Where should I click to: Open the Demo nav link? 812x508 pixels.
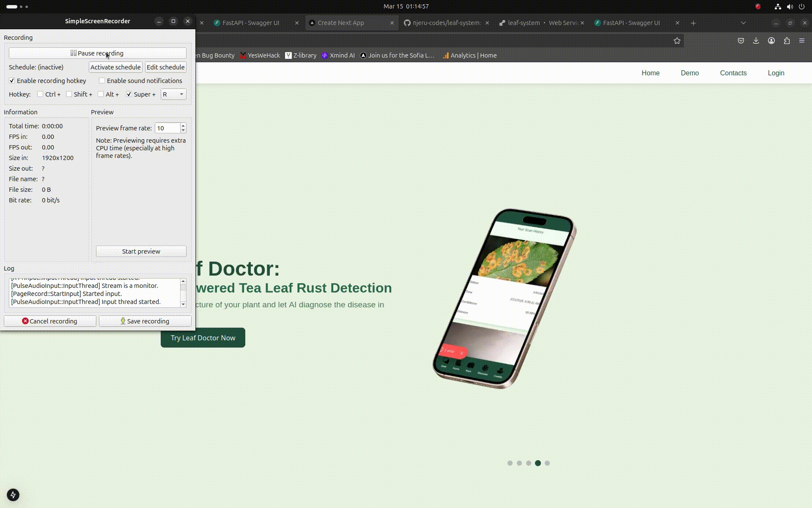click(x=690, y=73)
